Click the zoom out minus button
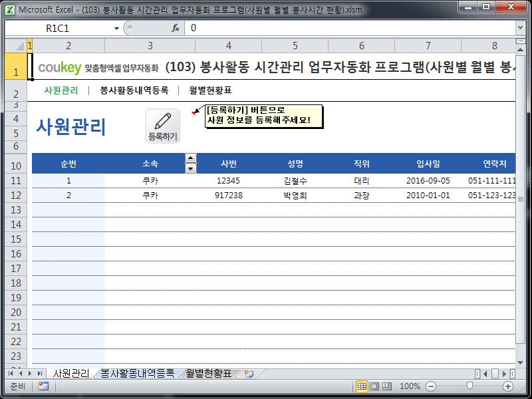 point(431,386)
